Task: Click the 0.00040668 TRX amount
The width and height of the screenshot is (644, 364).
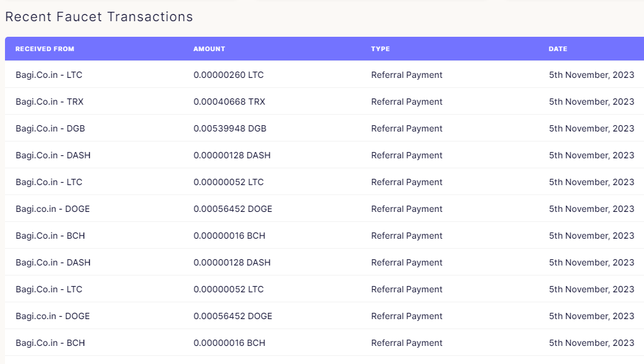Action: coord(229,102)
